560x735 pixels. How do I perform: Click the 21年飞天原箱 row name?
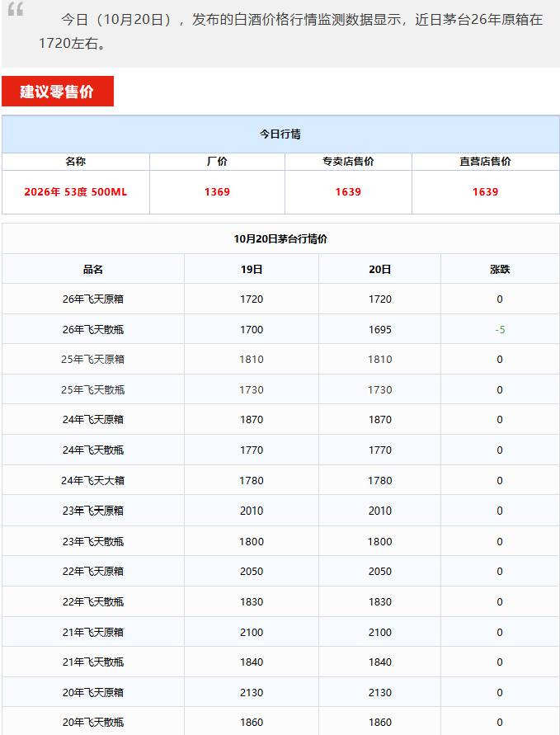(93, 633)
